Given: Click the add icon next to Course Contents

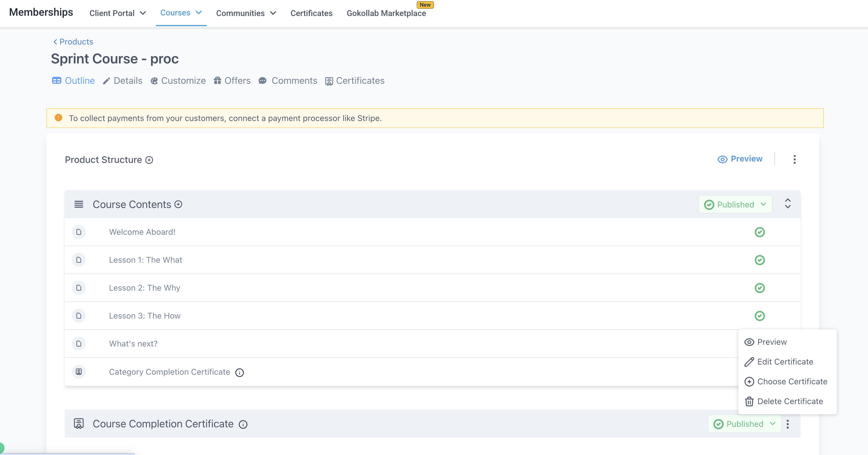Looking at the screenshot, I should [x=178, y=204].
